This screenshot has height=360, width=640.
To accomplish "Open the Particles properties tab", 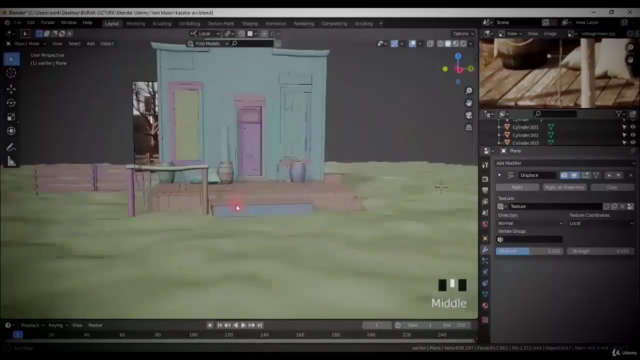I will tap(485, 261).
